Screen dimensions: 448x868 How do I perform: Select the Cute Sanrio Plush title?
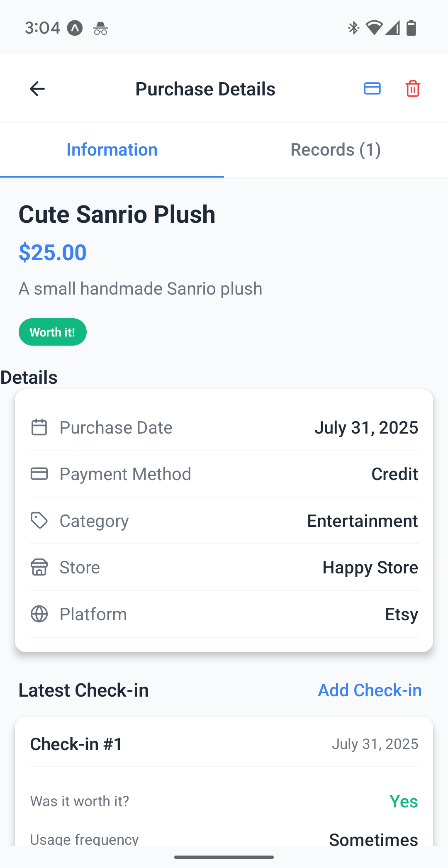(117, 214)
